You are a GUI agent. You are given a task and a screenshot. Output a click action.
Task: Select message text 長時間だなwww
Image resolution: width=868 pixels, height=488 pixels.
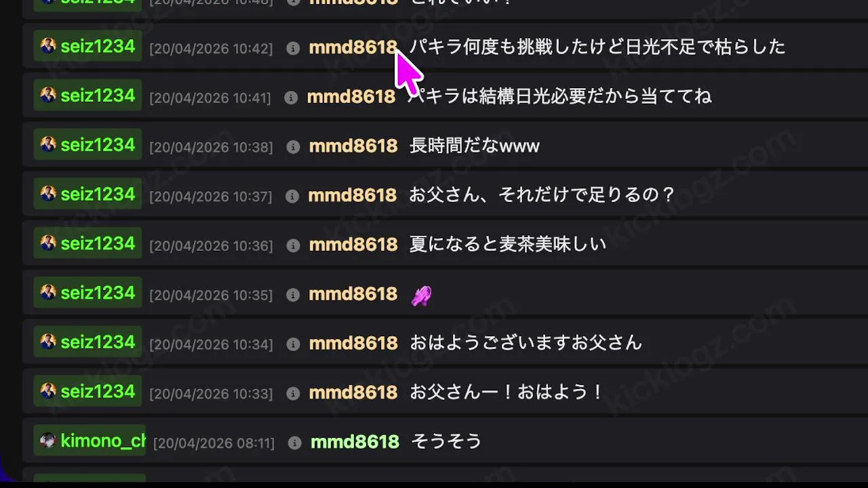[x=474, y=146]
